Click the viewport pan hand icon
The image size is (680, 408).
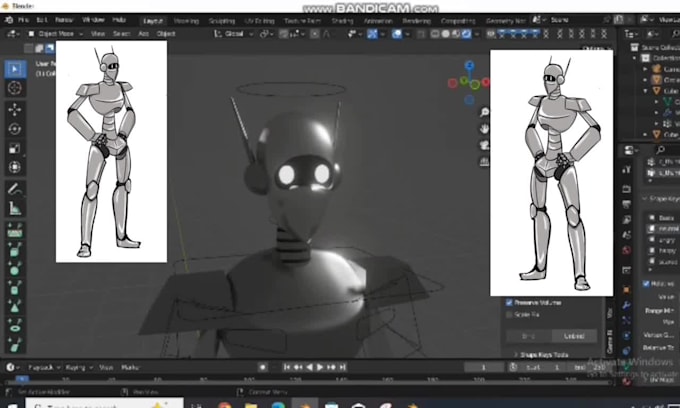tap(484, 129)
